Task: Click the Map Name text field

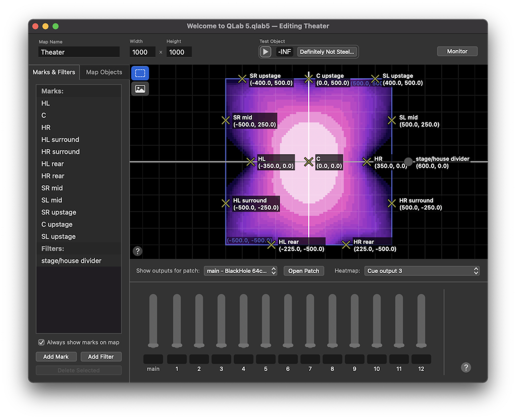Action: [79, 52]
